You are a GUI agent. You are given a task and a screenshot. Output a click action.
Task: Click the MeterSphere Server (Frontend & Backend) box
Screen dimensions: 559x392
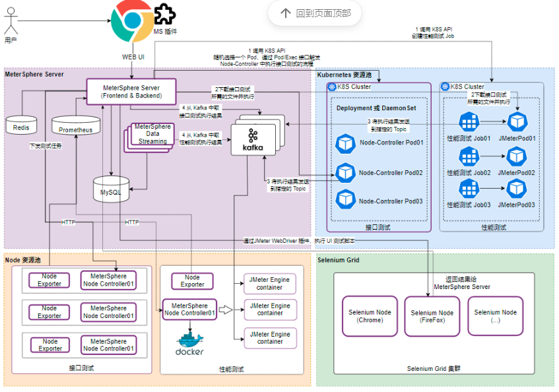point(131,92)
